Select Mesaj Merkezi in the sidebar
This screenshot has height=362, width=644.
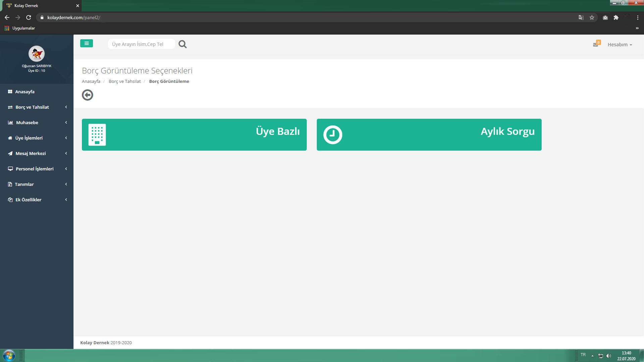click(x=37, y=154)
